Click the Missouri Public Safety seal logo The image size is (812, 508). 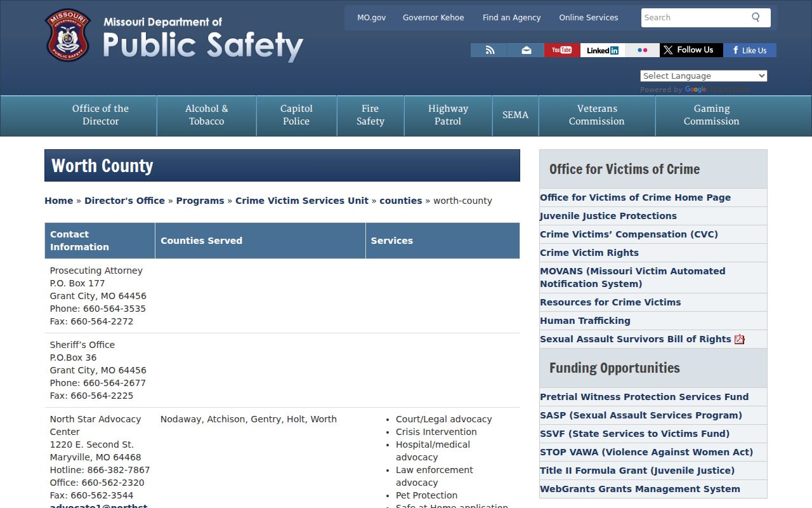(x=68, y=36)
